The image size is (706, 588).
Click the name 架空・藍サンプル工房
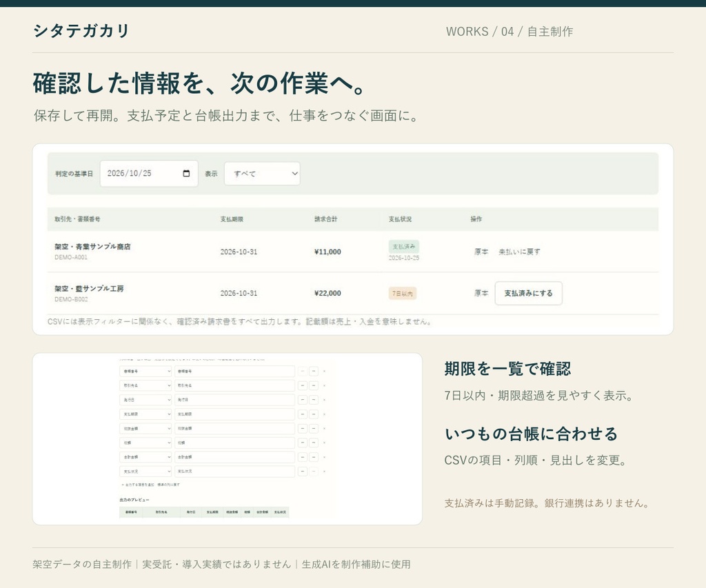pos(89,289)
